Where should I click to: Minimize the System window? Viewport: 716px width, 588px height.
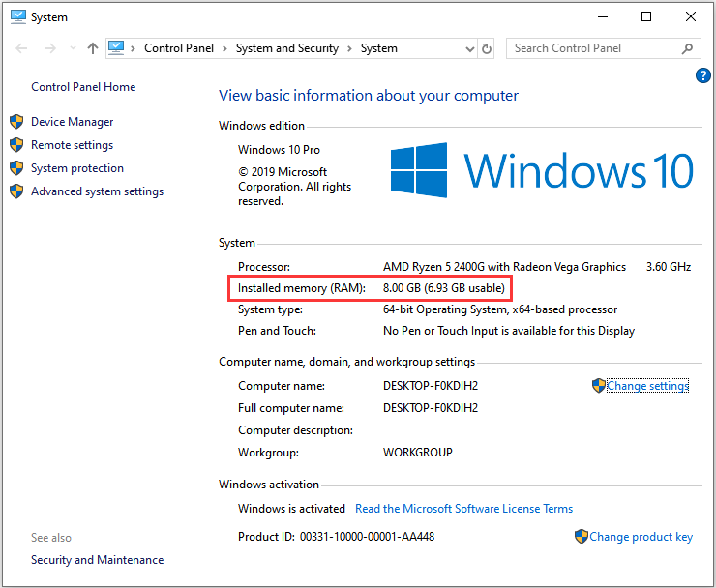(x=603, y=16)
